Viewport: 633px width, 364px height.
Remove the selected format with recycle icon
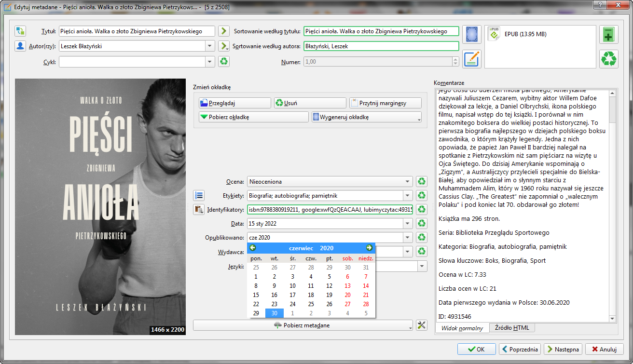coord(609,59)
